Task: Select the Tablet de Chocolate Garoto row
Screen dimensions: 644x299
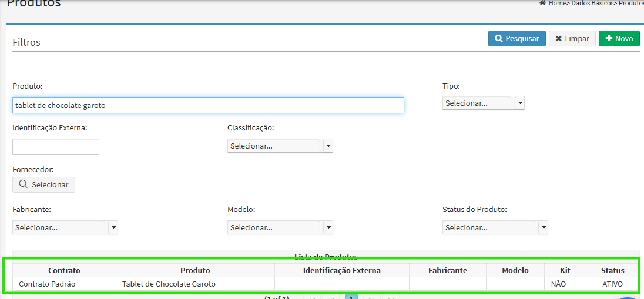Action: pyautogui.click(x=326, y=284)
